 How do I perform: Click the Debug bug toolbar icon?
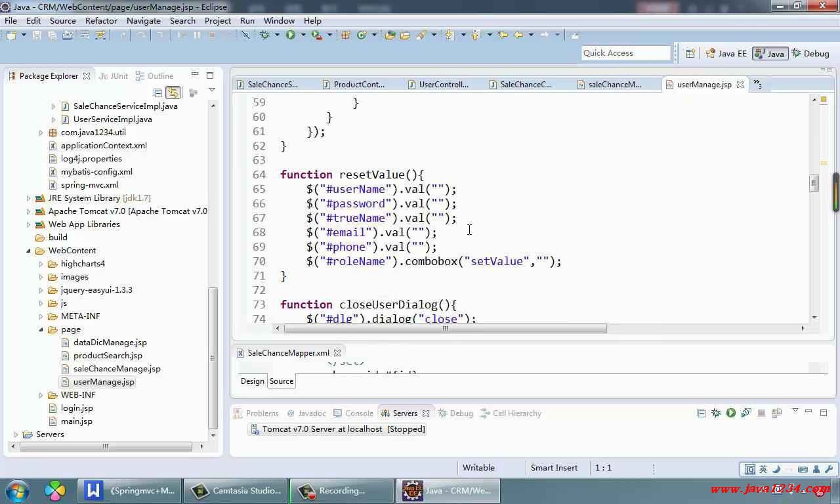click(264, 35)
